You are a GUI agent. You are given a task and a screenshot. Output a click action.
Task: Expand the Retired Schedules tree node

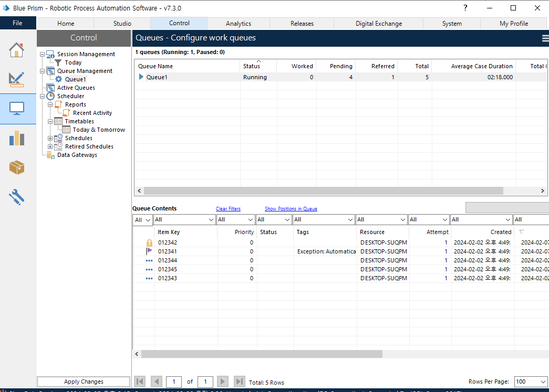50,146
